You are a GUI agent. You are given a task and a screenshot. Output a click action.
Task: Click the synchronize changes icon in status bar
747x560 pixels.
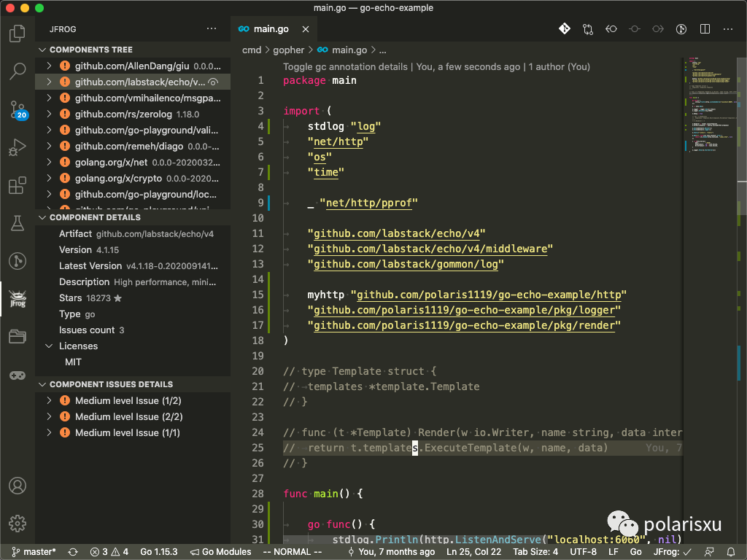[73, 552]
